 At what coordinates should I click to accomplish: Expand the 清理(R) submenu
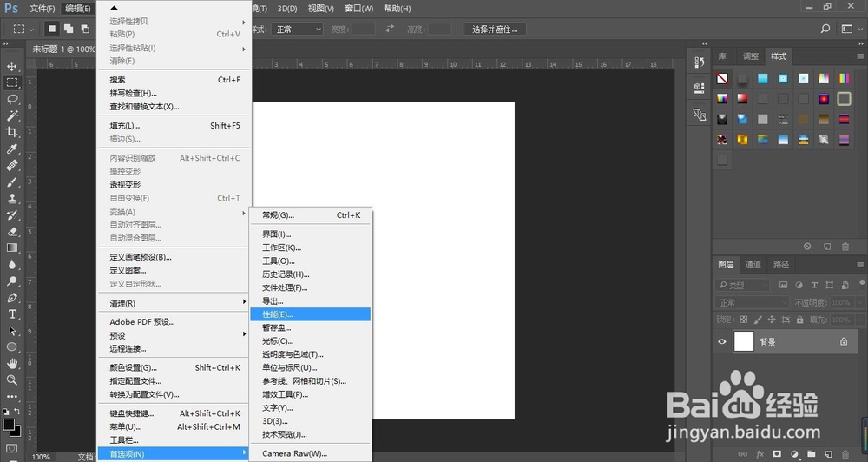click(174, 304)
